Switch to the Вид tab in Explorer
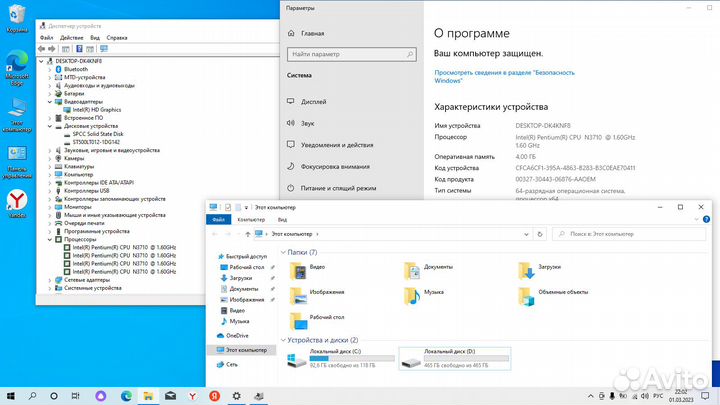This screenshot has height=405, width=720. tap(283, 219)
